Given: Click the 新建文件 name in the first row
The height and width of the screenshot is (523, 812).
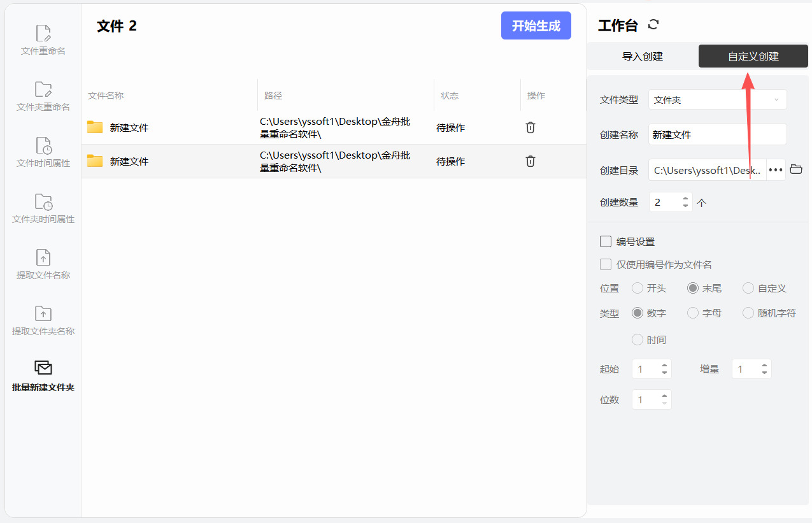Looking at the screenshot, I should tap(129, 127).
